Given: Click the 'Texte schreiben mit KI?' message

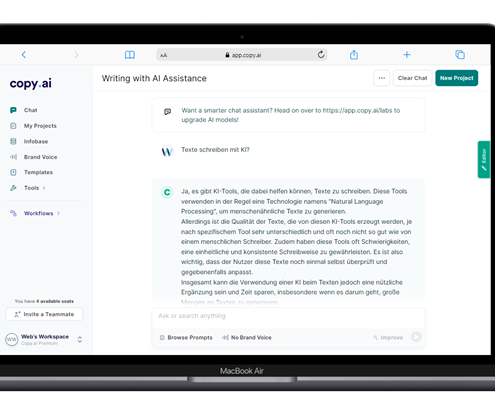Looking at the screenshot, I should point(215,150).
